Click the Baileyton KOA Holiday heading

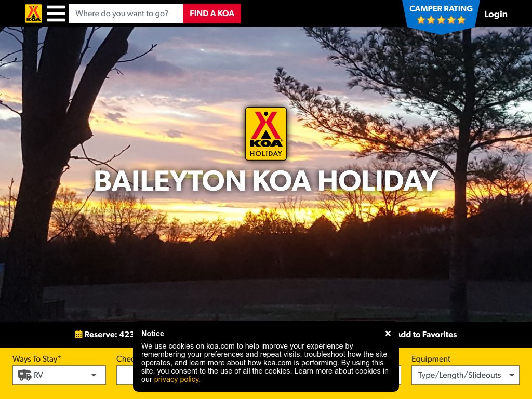pos(266,180)
